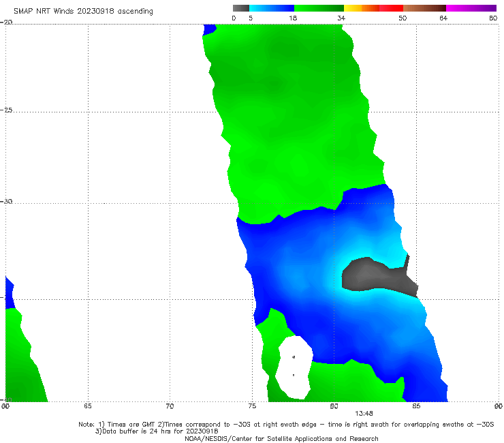The image size is (504, 443).
Task: Click the white data gap inside the swath
Action: [x=295, y=367]
